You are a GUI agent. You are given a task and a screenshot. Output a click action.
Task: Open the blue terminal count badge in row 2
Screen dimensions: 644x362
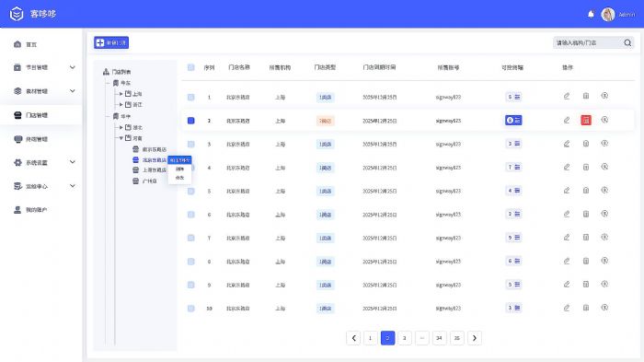[513, 120]
